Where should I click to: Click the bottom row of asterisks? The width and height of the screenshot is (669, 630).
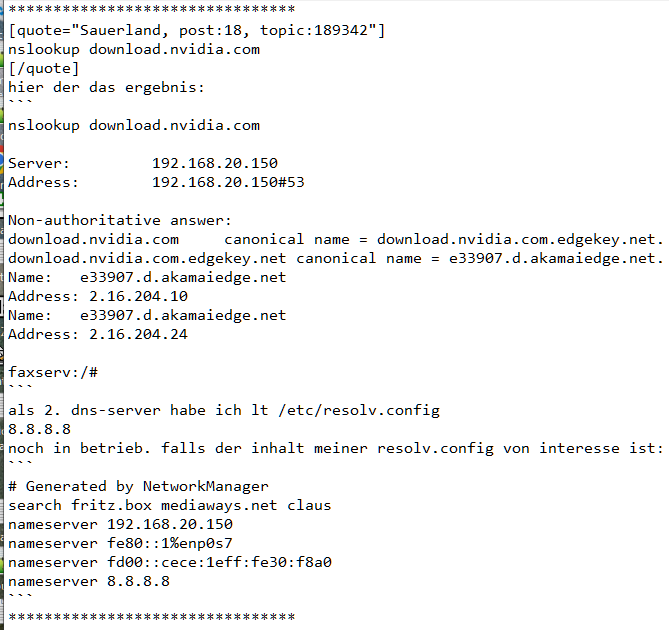point(151,617)
